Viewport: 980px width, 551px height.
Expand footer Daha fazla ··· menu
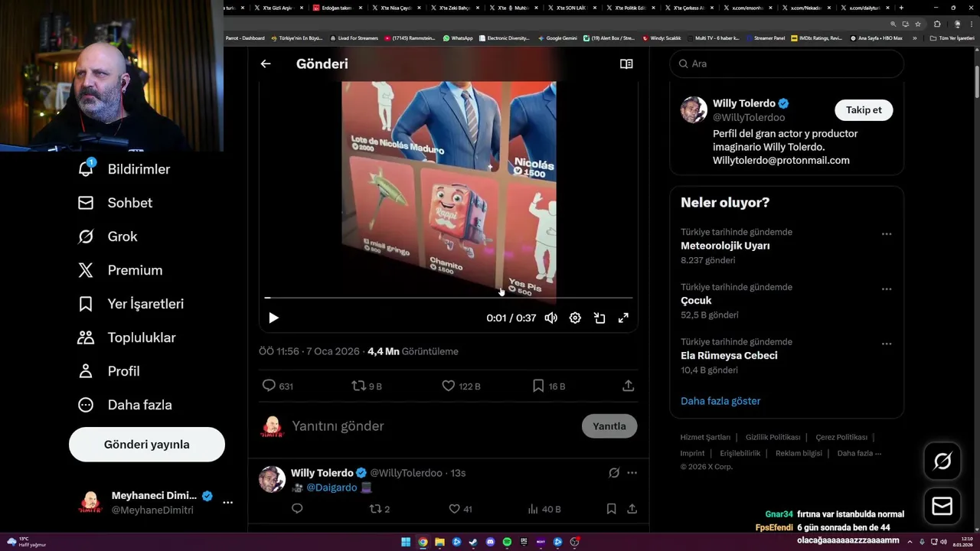(x=859, y=453)
